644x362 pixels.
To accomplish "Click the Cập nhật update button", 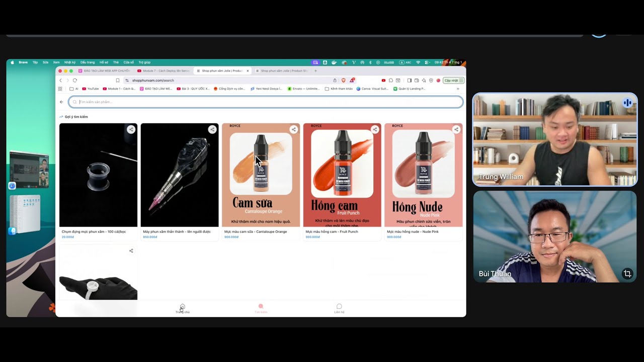I will (x=453, y=80).
